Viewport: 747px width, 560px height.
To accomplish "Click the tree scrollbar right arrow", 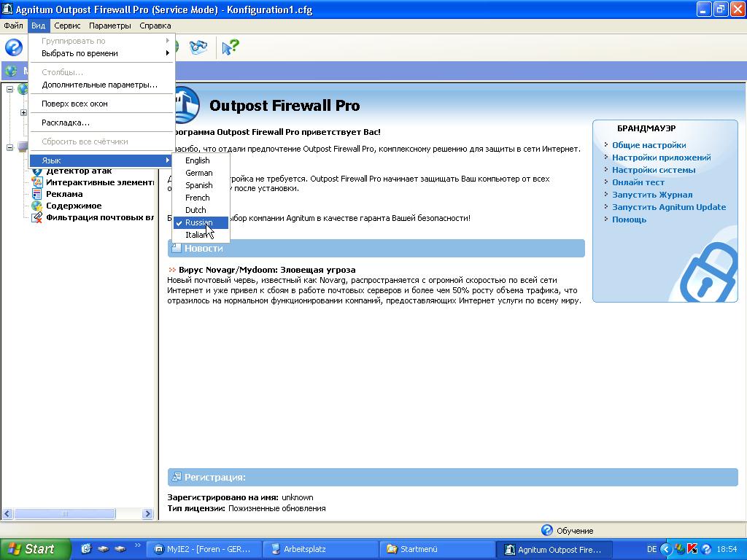I will click(147, 514).
